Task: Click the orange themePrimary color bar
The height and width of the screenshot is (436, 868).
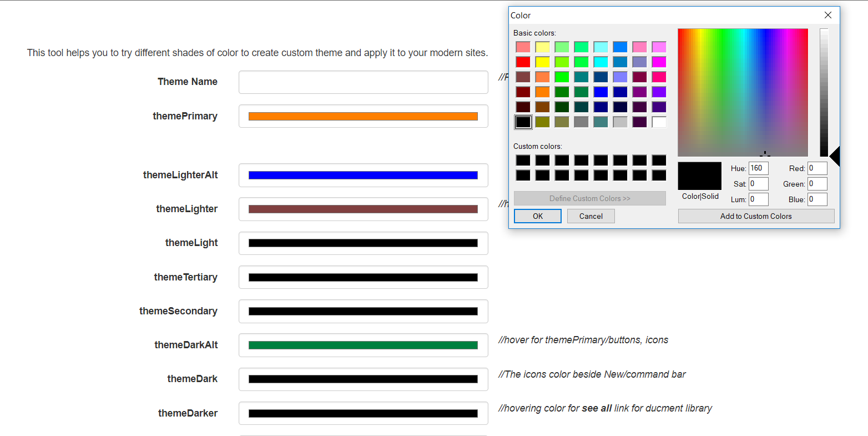Action: coord(363,116)
